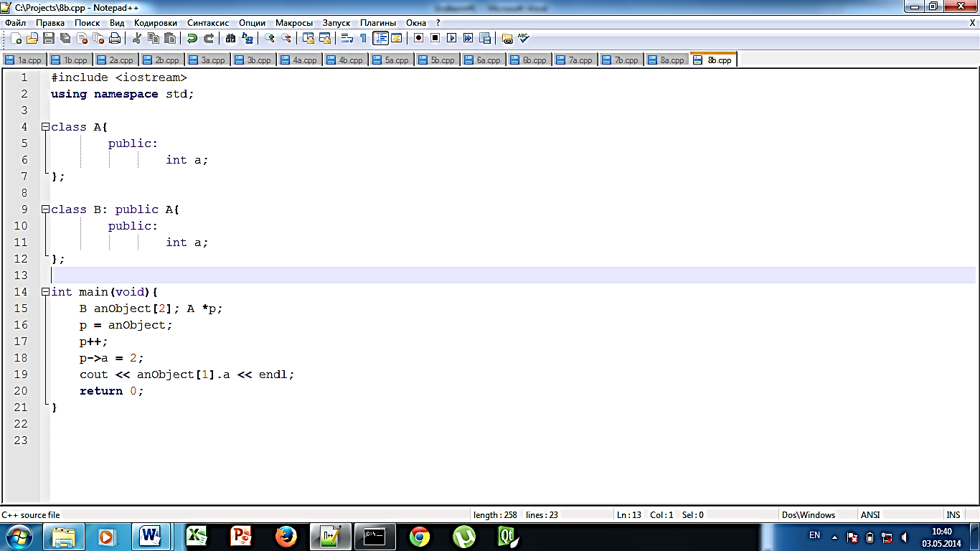This screenshot has width=980, height=551.
Task: Switch to the 5a.cpp tab
Action: pos(392,60)
